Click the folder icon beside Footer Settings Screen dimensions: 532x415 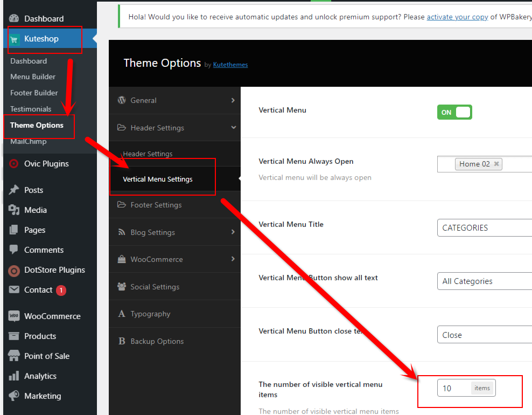point(122,204)
